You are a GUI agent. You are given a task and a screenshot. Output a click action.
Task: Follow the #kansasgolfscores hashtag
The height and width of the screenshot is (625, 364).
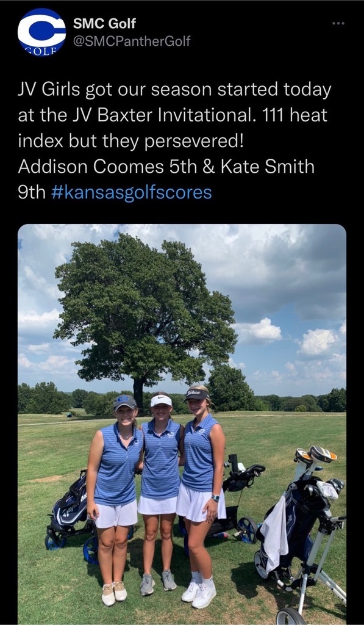(x=132, y=192)
